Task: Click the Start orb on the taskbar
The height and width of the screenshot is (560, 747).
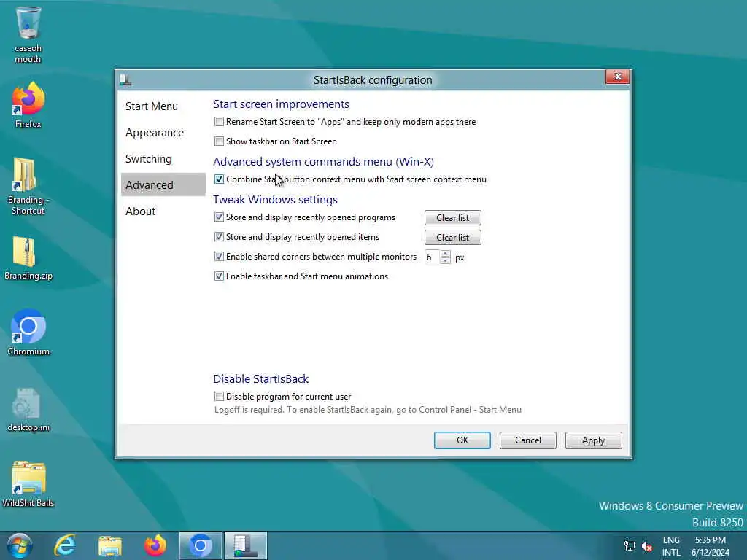Action: tap(20, 545)
